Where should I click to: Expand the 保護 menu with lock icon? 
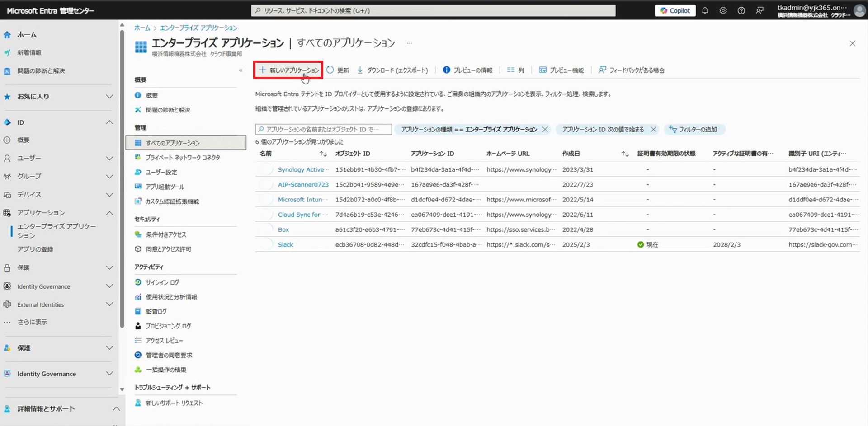109,267
